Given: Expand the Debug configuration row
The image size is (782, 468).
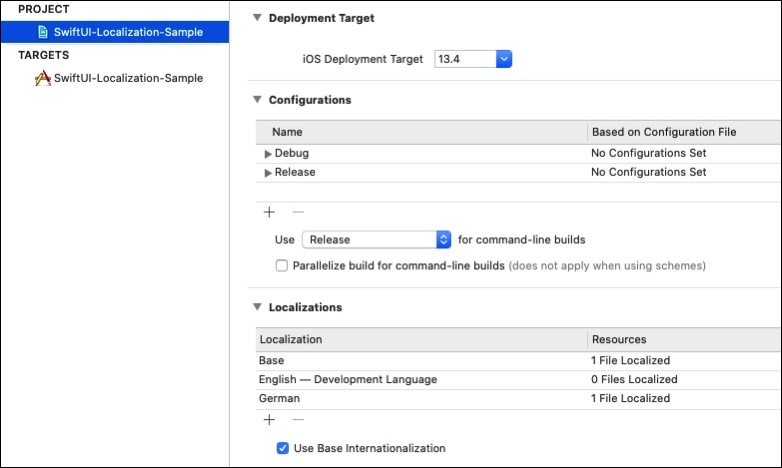Looking at the screenshot, I should pos(268,154).
